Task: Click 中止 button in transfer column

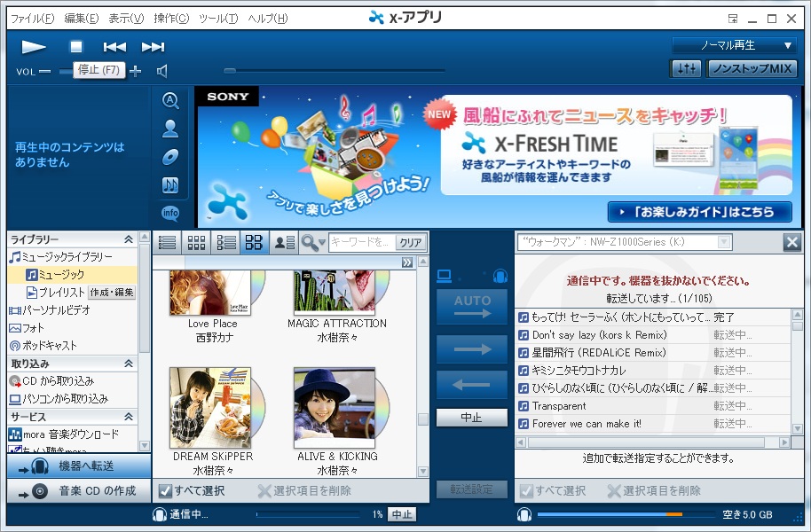Action: pos(472,418)
